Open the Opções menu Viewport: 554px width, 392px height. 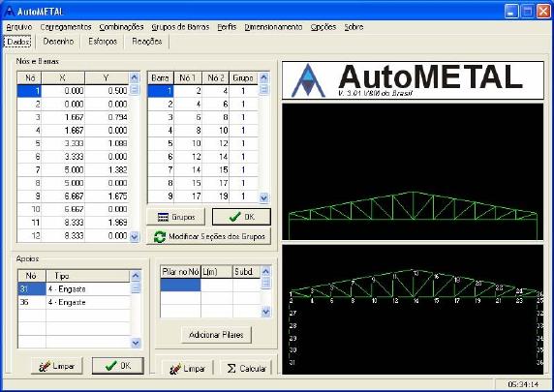tap(323, 27)
